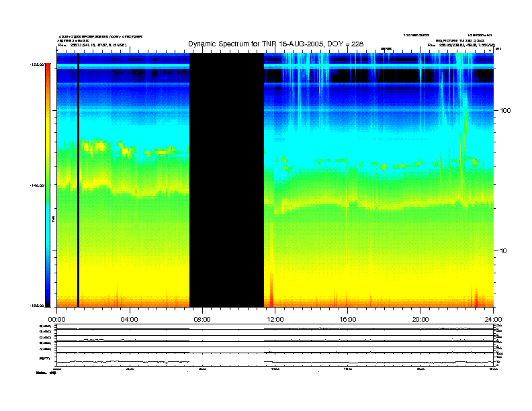Click the '-155.00' label at color bar bottom
This screenshot has width=532, height=411.
[37, 306]
